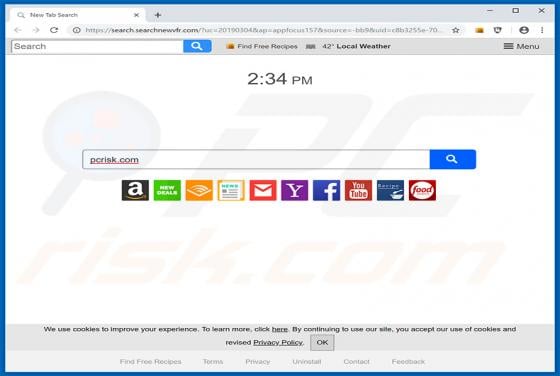Viewport: 560px width, 376px height.
Task: Open the Privacy footer link
Action: [258, 362]
